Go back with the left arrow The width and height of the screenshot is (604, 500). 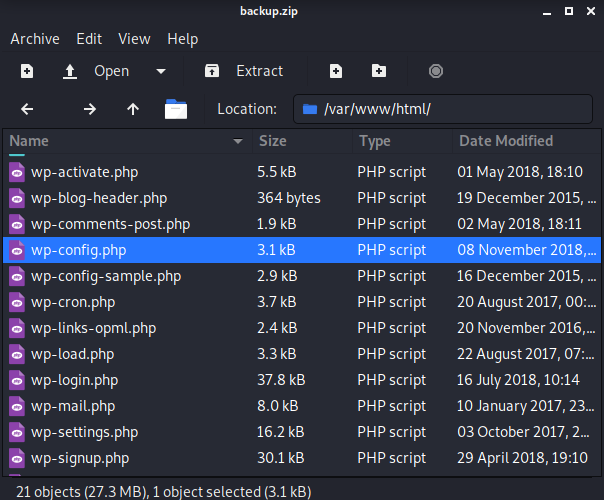click(27, 109)
